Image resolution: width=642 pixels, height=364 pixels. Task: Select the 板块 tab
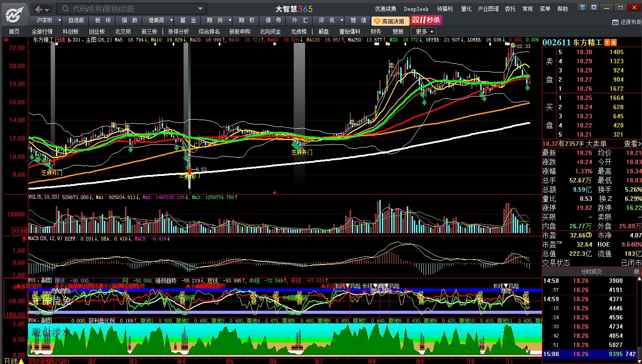[x=103, y=20]
